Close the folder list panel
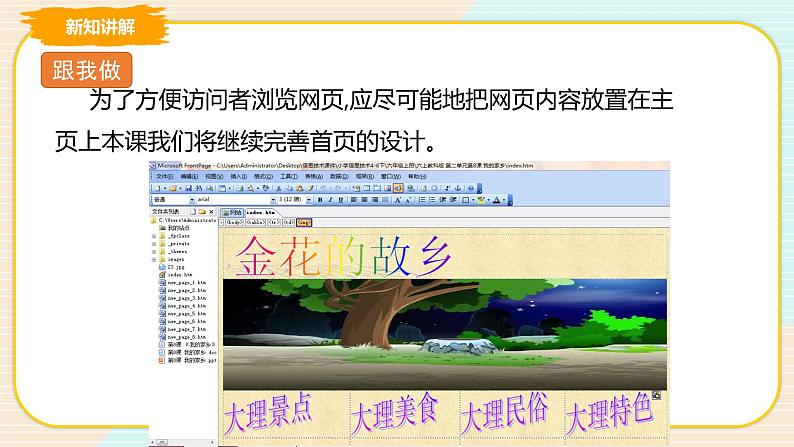 tap(211, 212)
